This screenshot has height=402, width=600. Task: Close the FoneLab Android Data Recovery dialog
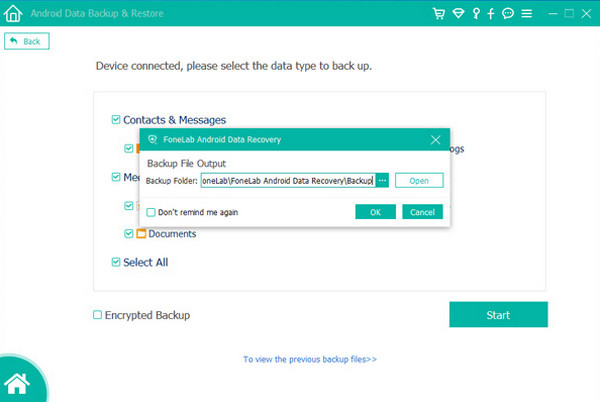click(435, 140)
